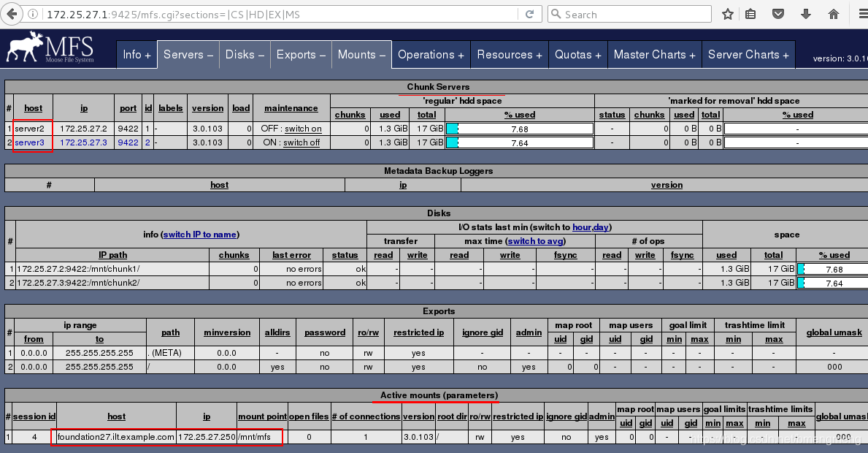This screenshot has height=453, width=868.
Task: Expand the Master Charts + tab
Action: point(654,54)
